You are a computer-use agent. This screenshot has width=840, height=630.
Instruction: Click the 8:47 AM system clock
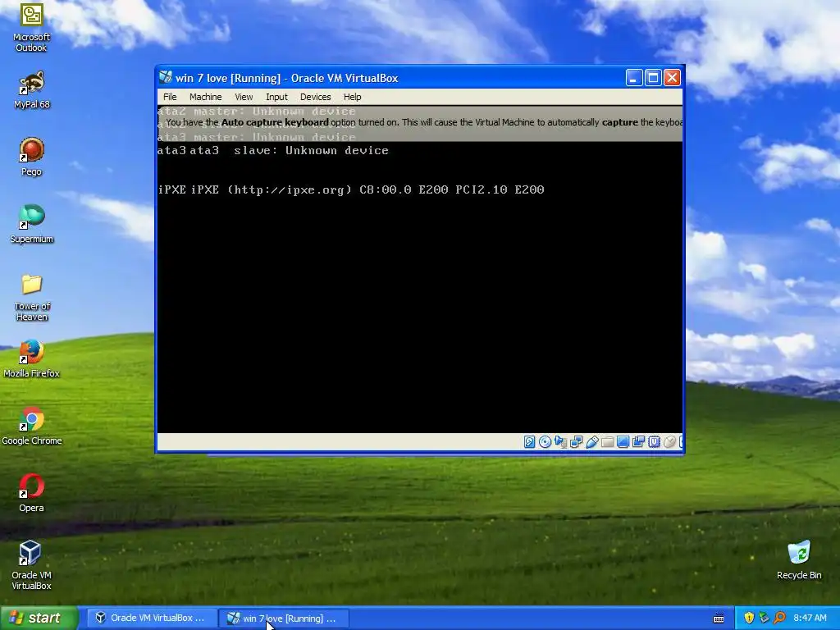810,619
